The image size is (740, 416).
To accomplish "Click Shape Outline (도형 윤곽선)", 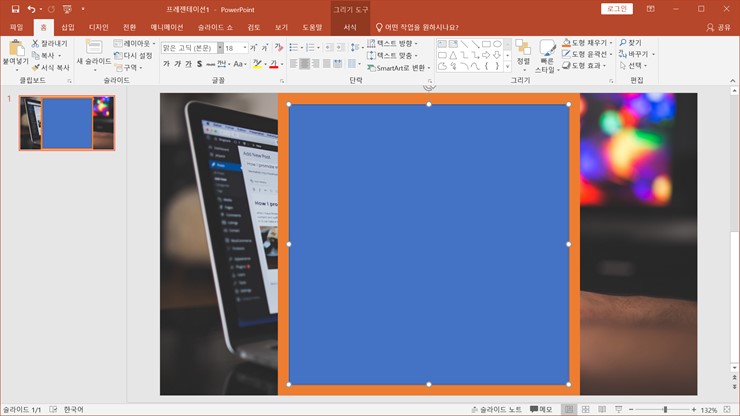I will coord(587,54).
